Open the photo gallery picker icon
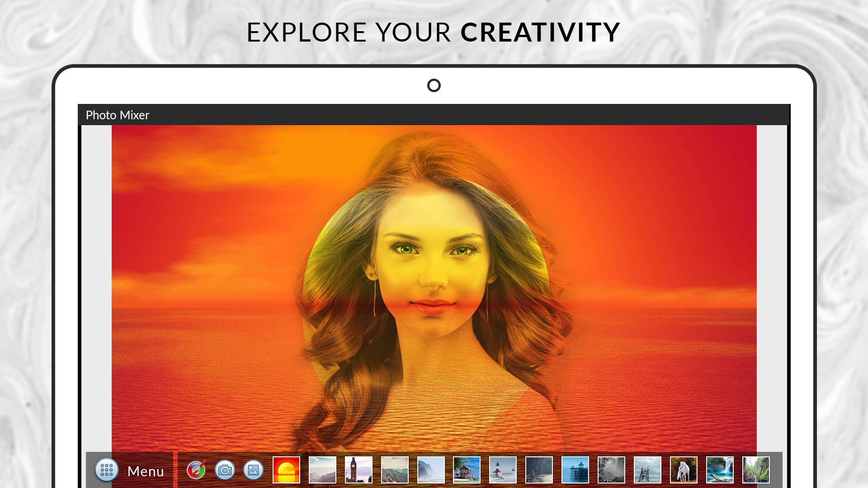Viewport: 868px width, 488px height. click(253, 470)
